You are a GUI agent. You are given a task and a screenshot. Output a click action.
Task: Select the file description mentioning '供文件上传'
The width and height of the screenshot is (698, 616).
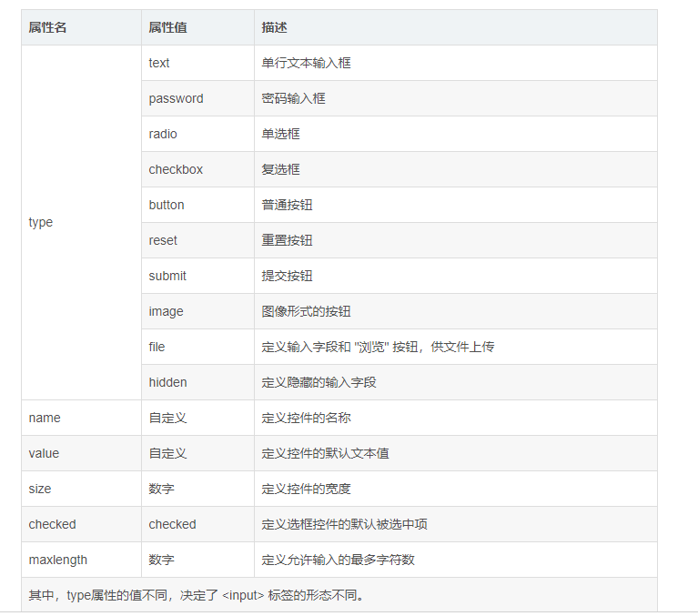point(378,348)
